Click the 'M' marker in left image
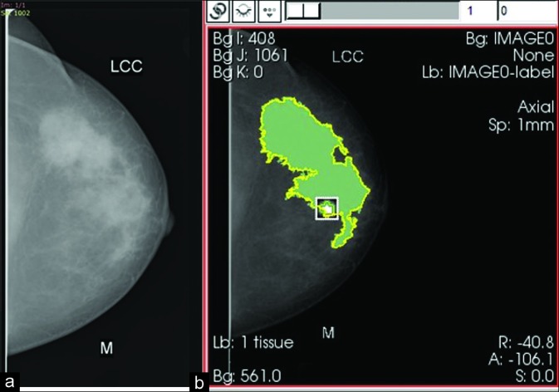The width and height of the screenshot is (559, 392). click(x=106, y=348)
